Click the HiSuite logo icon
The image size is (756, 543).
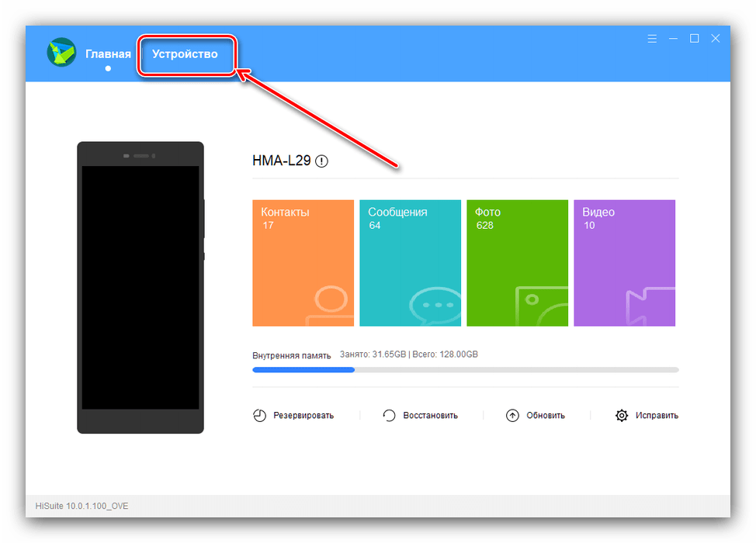61,52
